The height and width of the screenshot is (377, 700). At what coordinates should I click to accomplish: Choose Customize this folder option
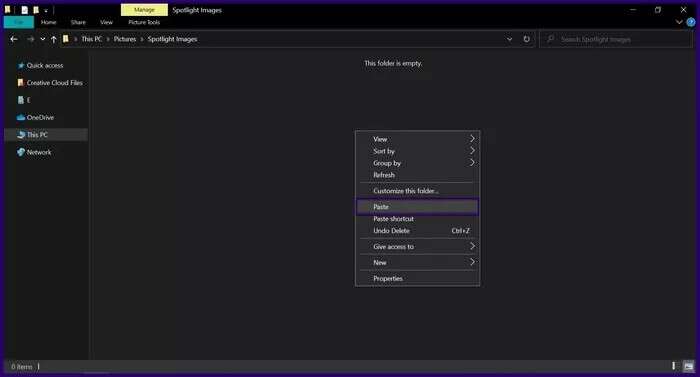click(x=417, y=191)
